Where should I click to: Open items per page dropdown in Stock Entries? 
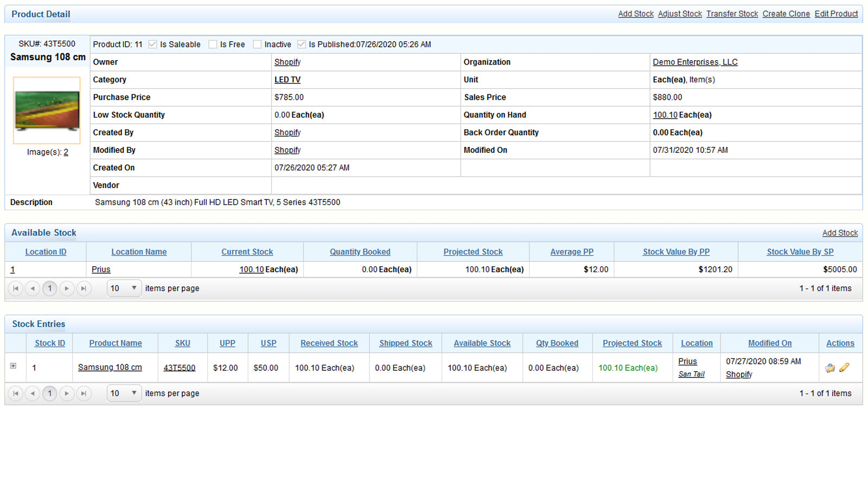pyautogui.click(x=124, y=394)
